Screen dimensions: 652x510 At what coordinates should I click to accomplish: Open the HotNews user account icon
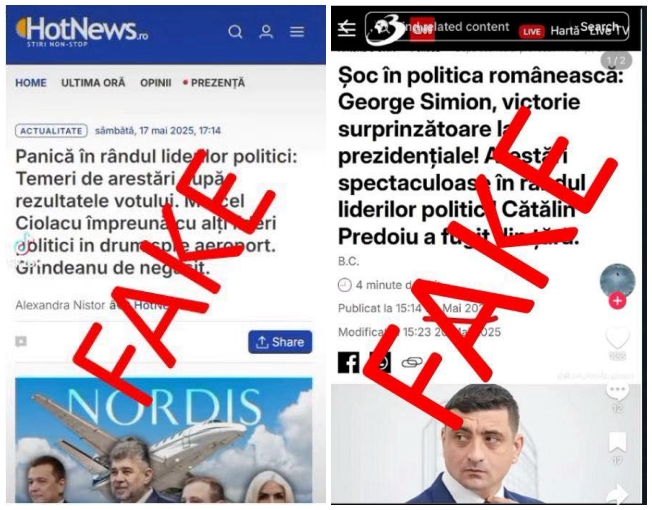pos(266,32)
